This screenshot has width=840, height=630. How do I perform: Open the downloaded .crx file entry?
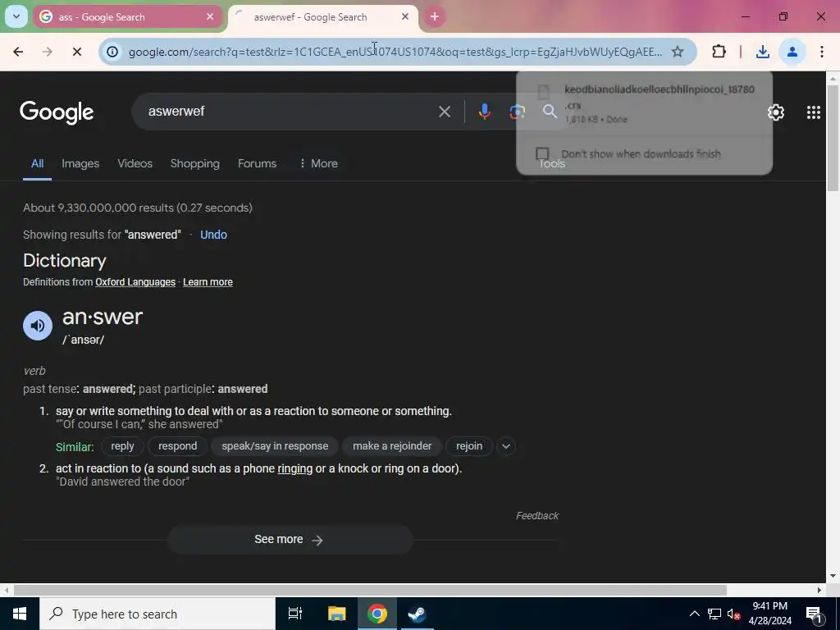tap(644, 103)
